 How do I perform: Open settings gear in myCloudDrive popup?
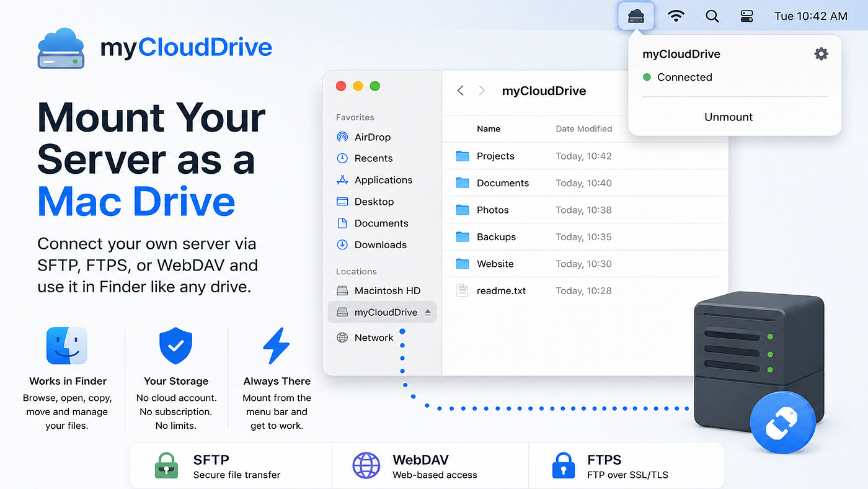[821, 54]
